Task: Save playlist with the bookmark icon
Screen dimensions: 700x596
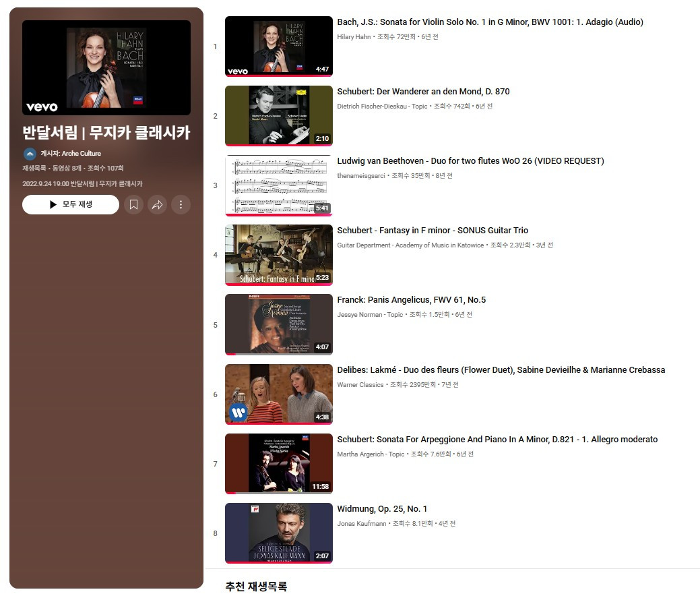Action: pos(133,205)
